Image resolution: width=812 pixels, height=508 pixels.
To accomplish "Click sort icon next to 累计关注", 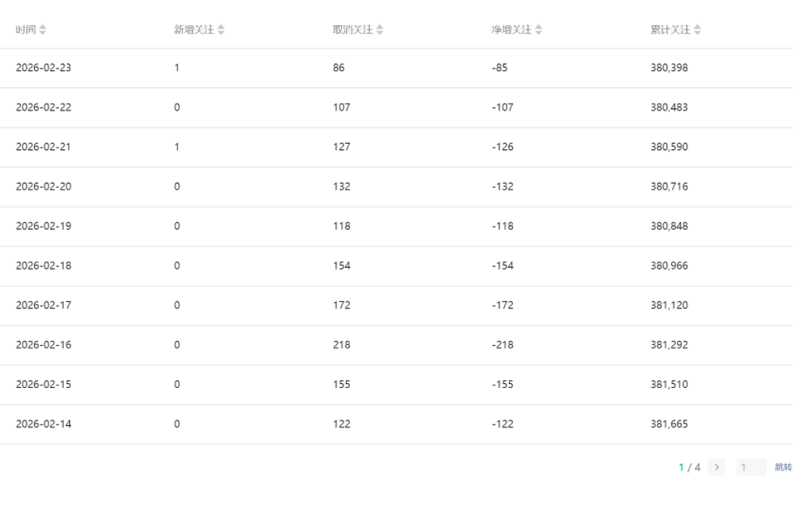I will [697, 30].
